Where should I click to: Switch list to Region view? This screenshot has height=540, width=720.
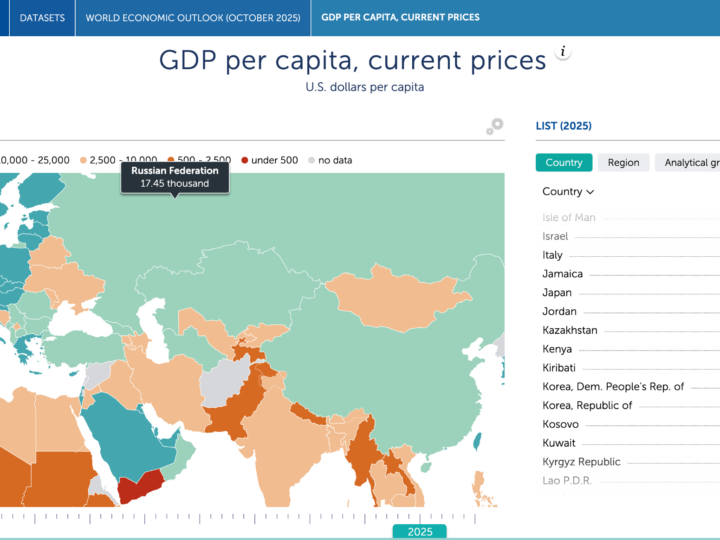pyautogui.click(x=623, y=163)
